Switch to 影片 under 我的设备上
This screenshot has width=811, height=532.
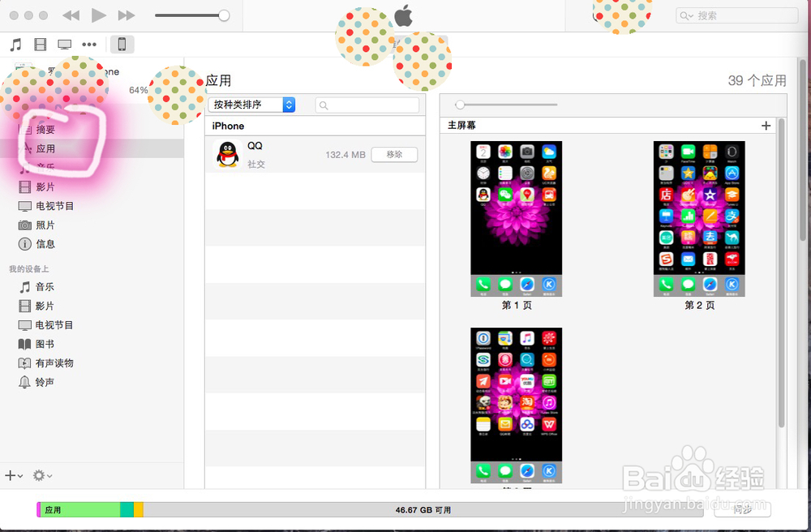[x=44, y=306]
